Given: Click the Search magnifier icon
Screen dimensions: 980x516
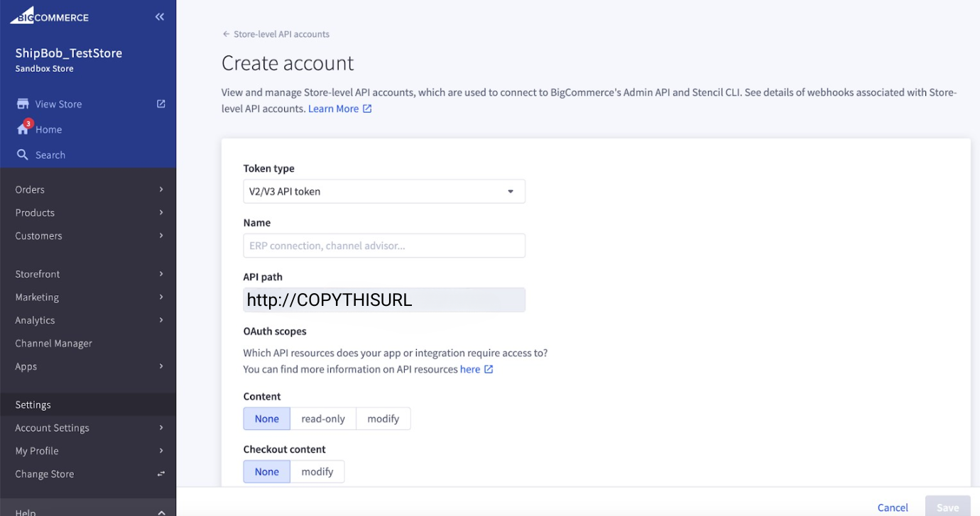Looking at the screenshot, I should click(22, 155).
